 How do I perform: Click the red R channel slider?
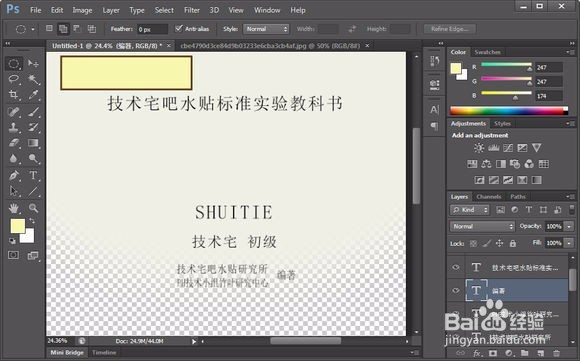click(506, 65)
